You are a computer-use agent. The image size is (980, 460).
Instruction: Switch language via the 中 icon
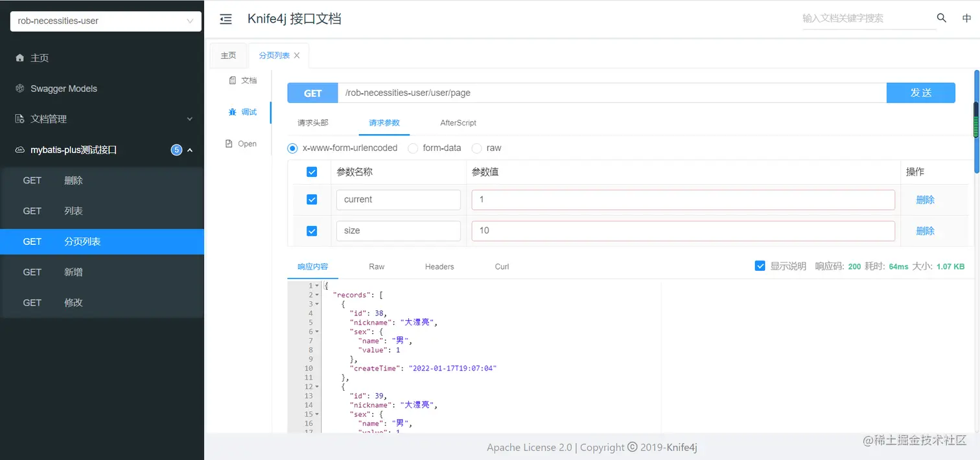pos(966,18)
